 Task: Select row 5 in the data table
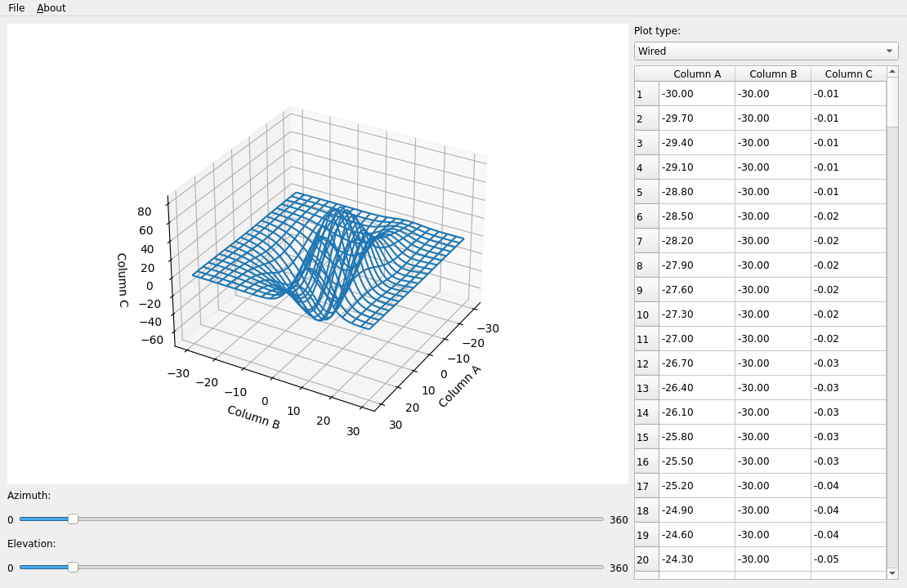click(x=735, y=191)
